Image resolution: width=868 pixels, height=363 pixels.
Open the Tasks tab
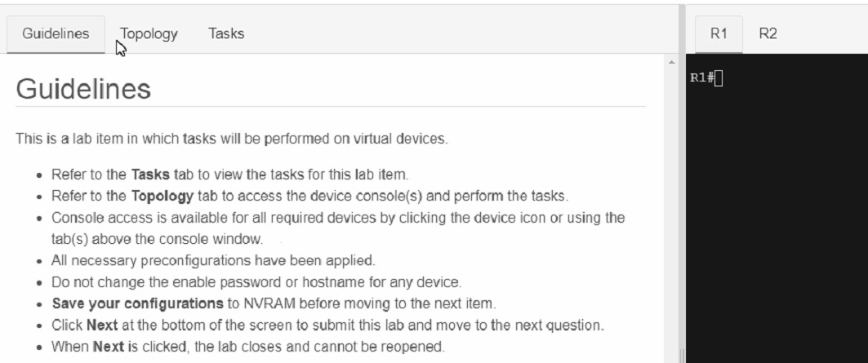coord(226,33)
